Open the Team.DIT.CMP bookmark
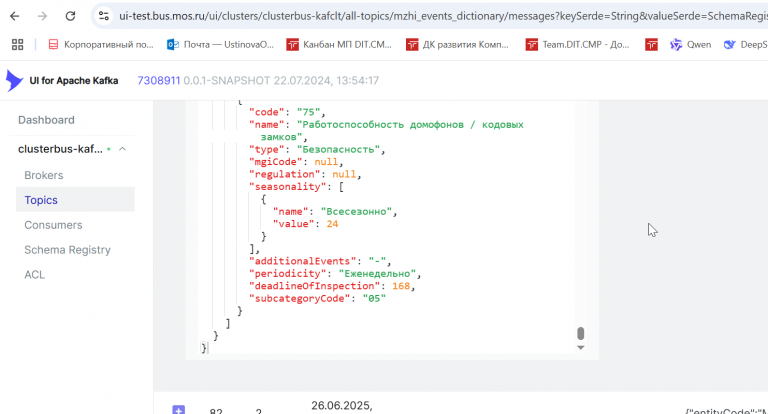Viewport: 768px width, 414px height. coord(577,45)
